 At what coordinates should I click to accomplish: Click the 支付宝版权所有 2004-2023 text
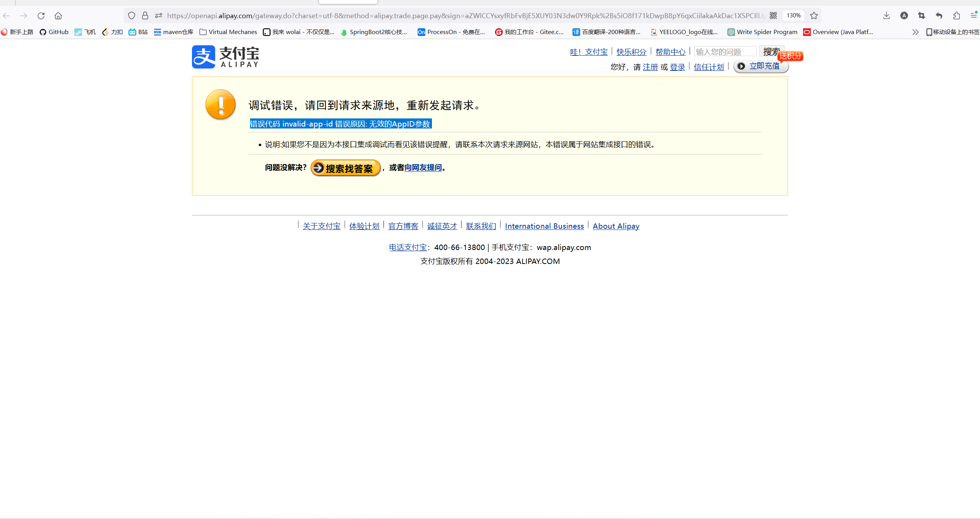(490, 261)
